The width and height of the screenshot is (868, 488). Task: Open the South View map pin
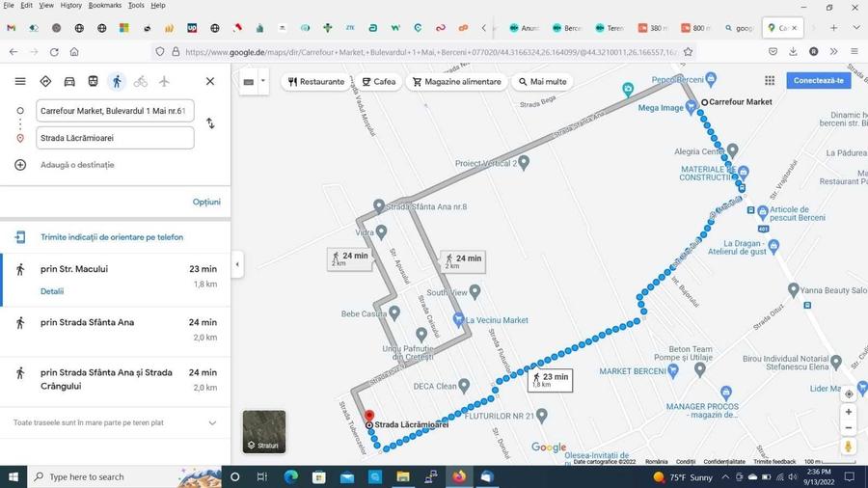click(x=475, y=291)
